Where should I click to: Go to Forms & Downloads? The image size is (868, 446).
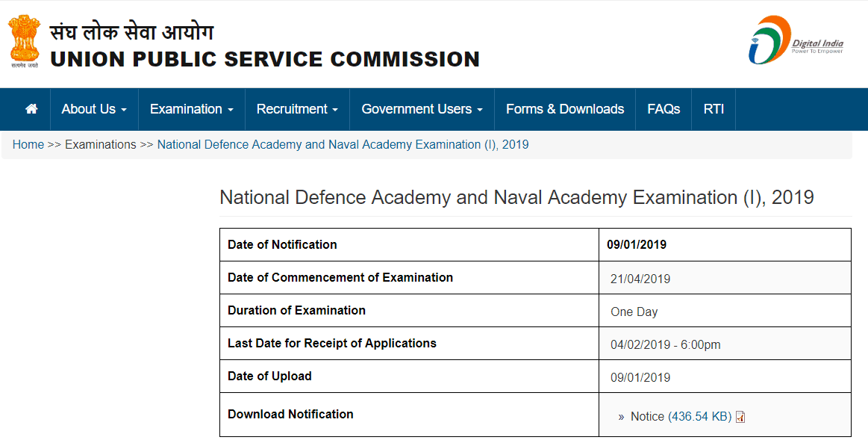coord(565,109)
